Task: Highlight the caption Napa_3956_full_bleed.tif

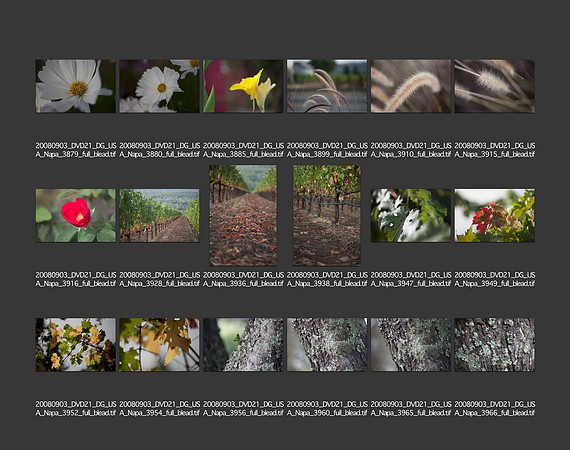Action: pos(243,409)
